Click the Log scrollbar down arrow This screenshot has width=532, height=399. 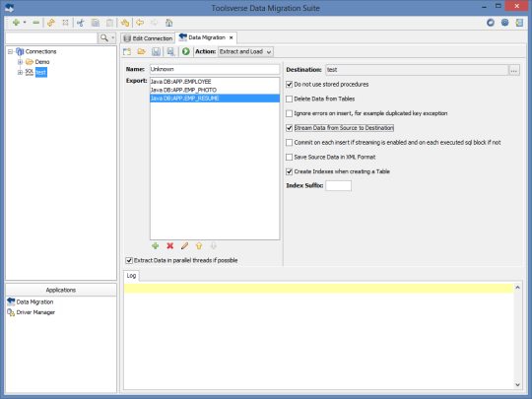pos(517,385)
